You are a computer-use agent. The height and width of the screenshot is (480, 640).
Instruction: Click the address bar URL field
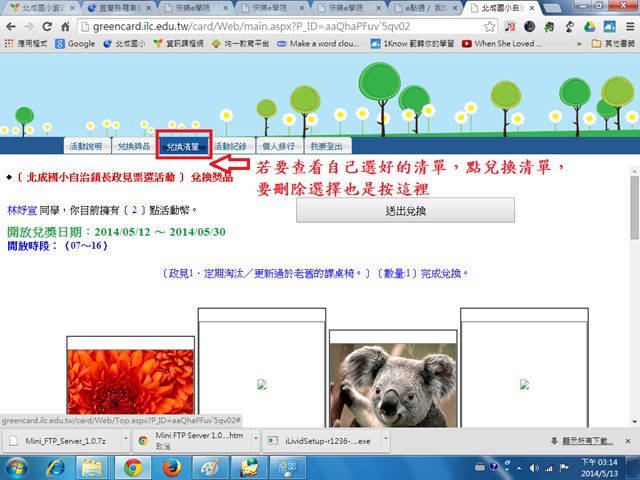[x=300, y=27]
